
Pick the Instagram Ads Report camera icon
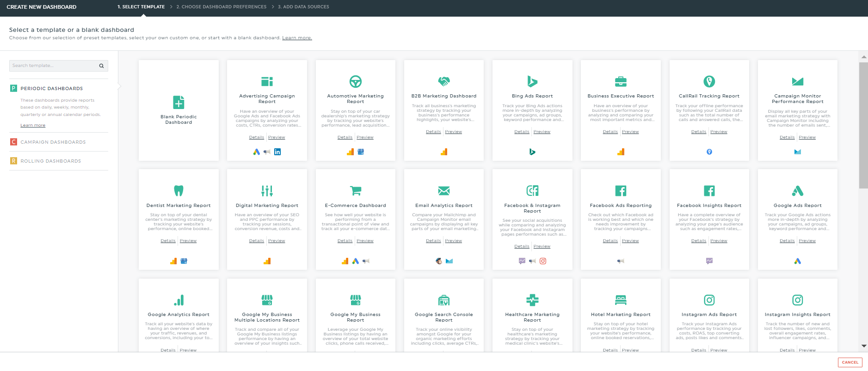(x=709, y=300)
